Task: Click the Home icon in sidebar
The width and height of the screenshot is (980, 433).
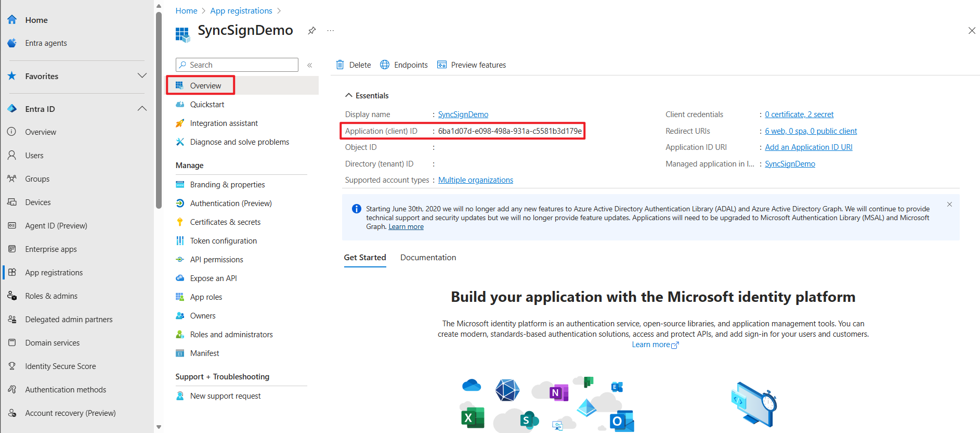Action: [x=12, y=20]
